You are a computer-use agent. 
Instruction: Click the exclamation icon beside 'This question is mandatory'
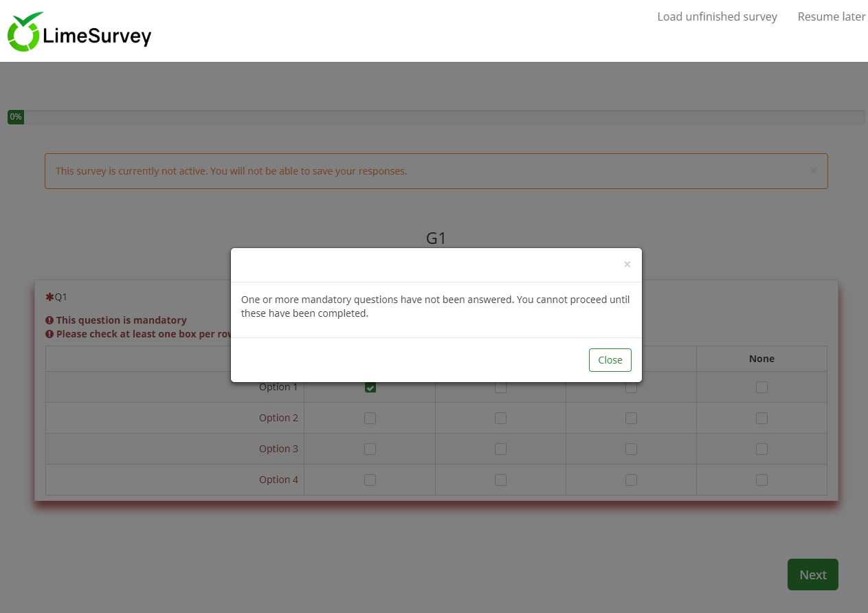click(x=49, y=320)
